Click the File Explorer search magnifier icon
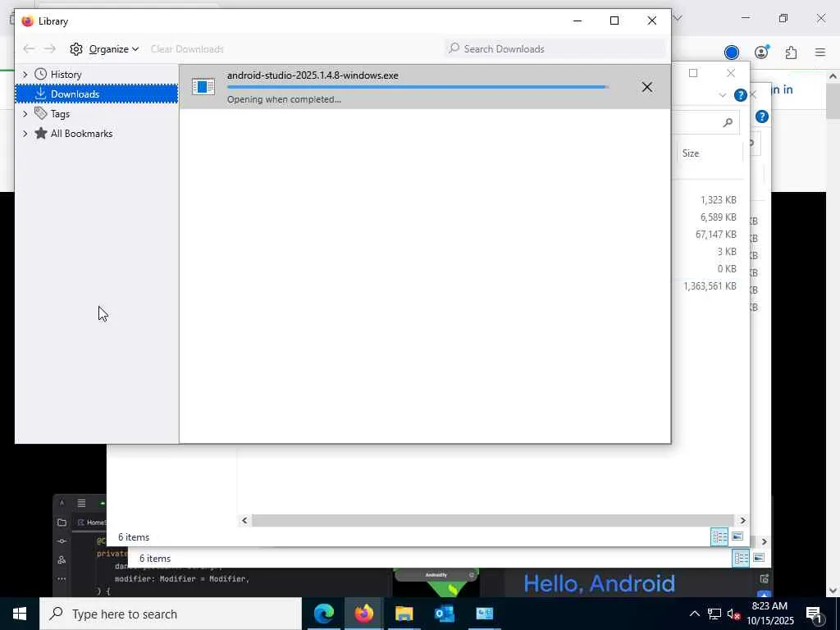The image size is (840, 630). [728, 123]
